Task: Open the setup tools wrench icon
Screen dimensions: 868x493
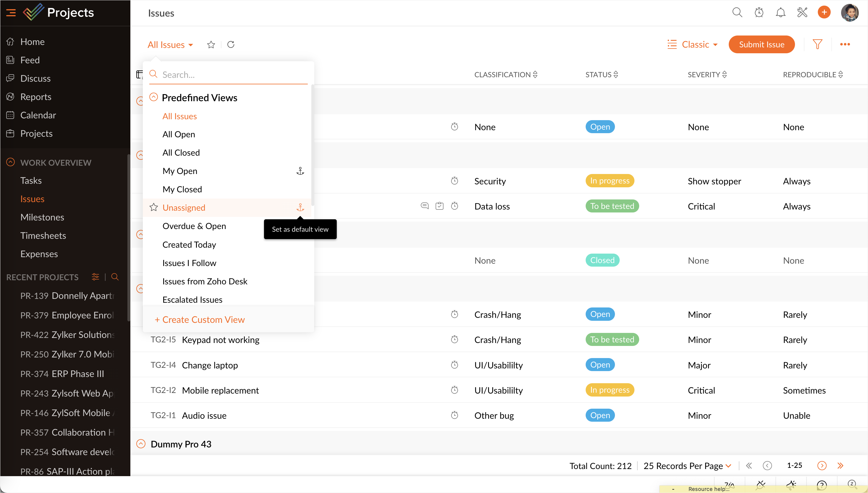Action: pyautogui.click(x=802, y=12)
